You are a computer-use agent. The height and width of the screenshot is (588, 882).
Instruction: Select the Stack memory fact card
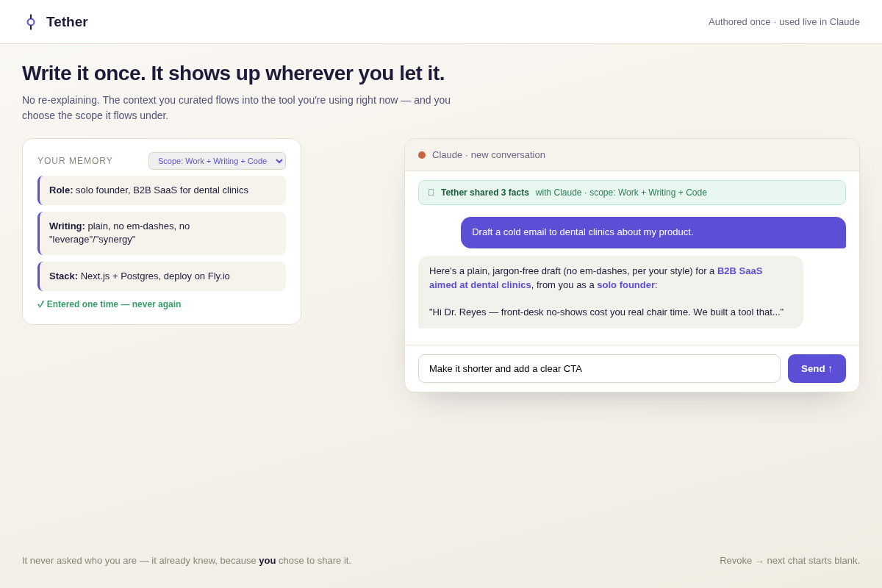[162, 276]
